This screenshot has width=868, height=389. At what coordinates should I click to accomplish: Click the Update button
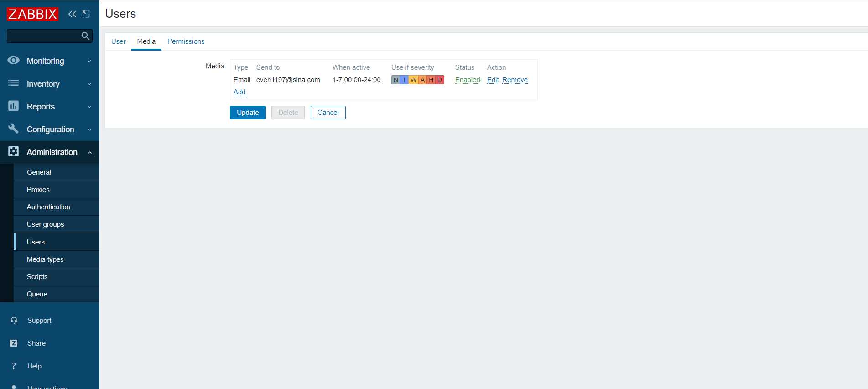248,113
